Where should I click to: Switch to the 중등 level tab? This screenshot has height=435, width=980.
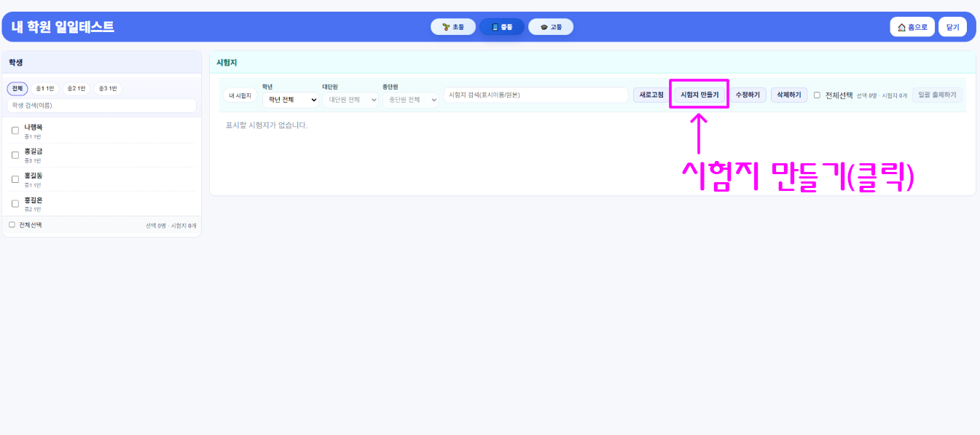501,27
